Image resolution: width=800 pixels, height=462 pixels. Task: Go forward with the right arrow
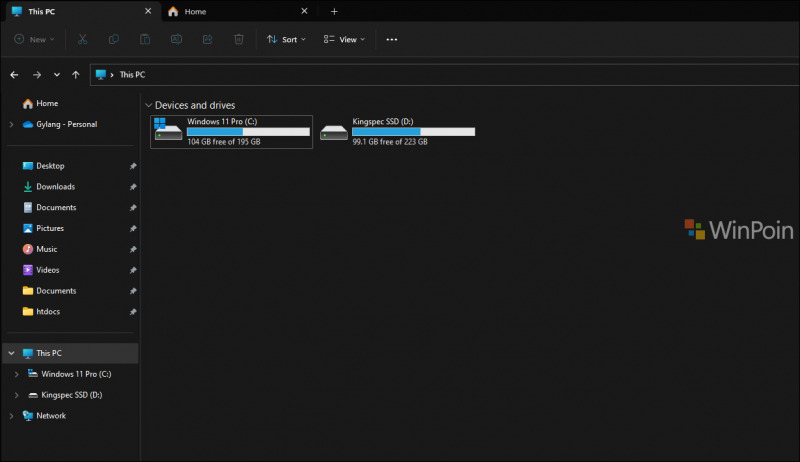[37, 74]
